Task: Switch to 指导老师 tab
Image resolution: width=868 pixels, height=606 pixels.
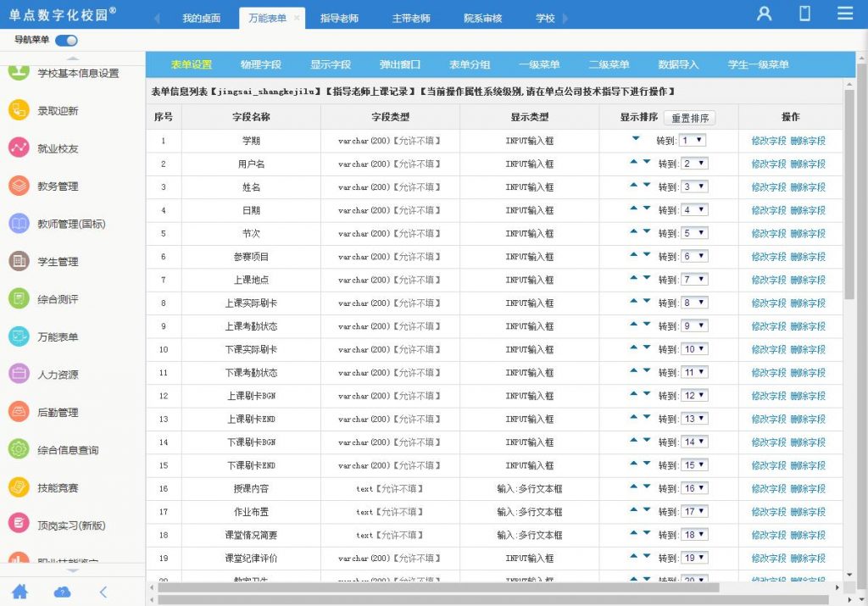Action: (339, 19)
